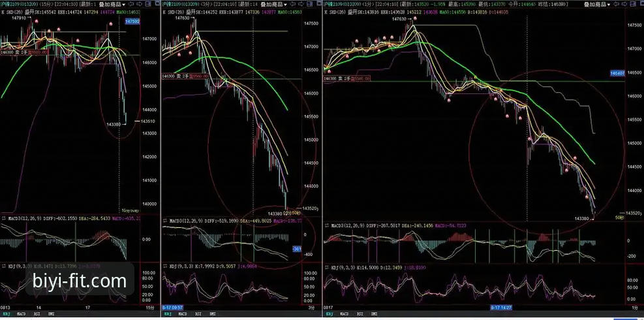Click the 15分 period label at chart bottom
The height and width of the screenshot is (320, 644).
(x=149, y=308)
